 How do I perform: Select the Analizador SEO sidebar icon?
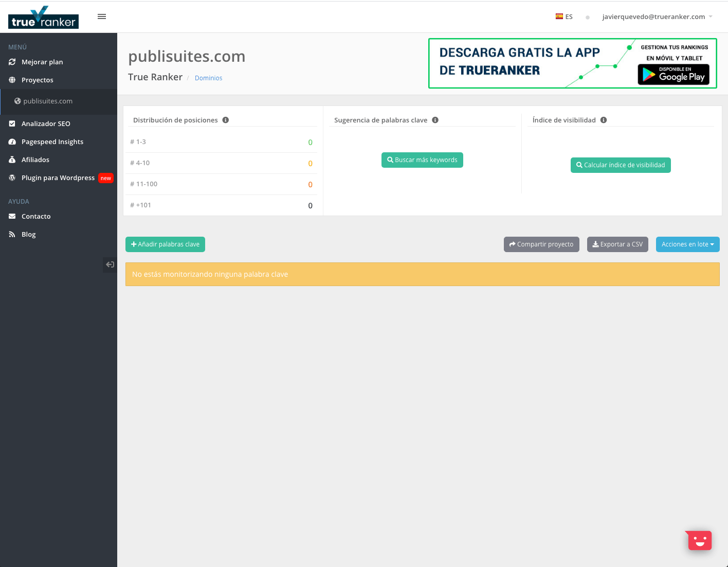[x=12, y=123]
